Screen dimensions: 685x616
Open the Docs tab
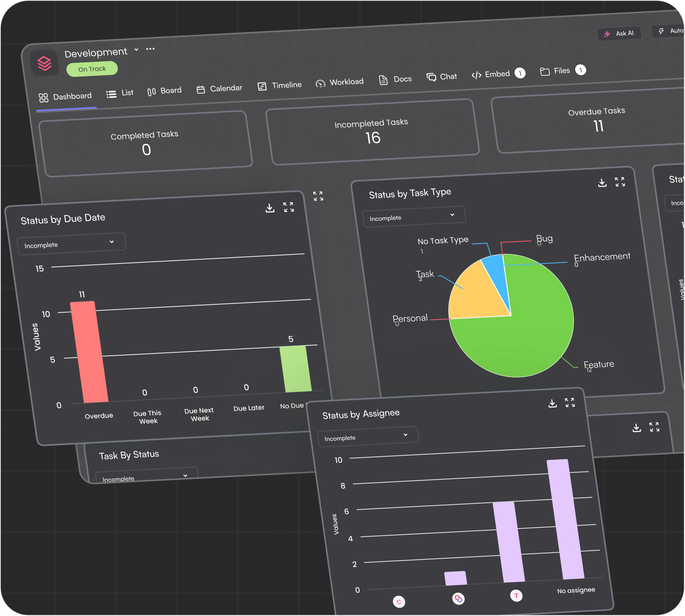[x=395, y=79]
